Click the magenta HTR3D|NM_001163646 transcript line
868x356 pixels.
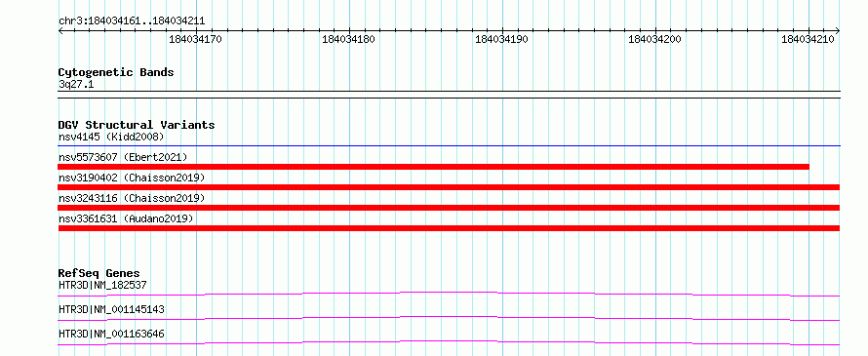coord(449,342)
